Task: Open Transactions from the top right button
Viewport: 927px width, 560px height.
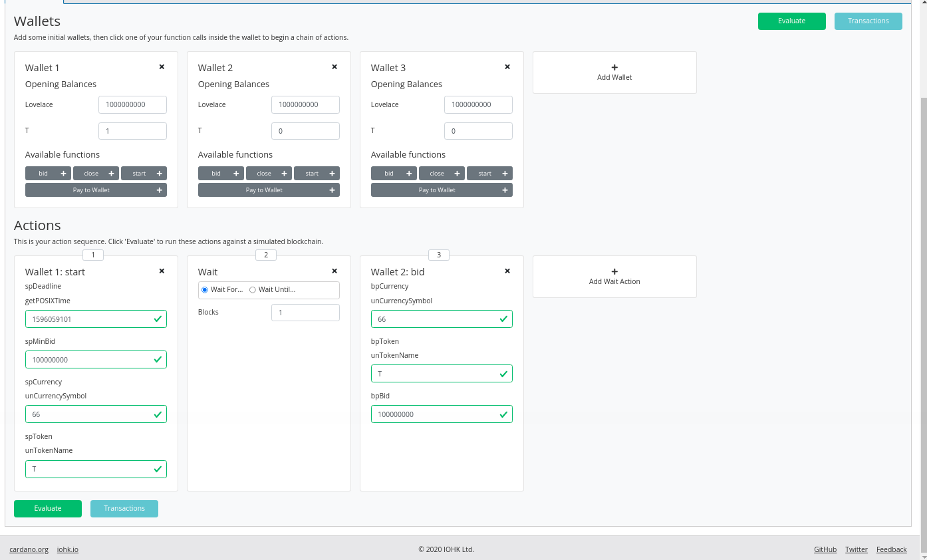Action: point(868,21)
